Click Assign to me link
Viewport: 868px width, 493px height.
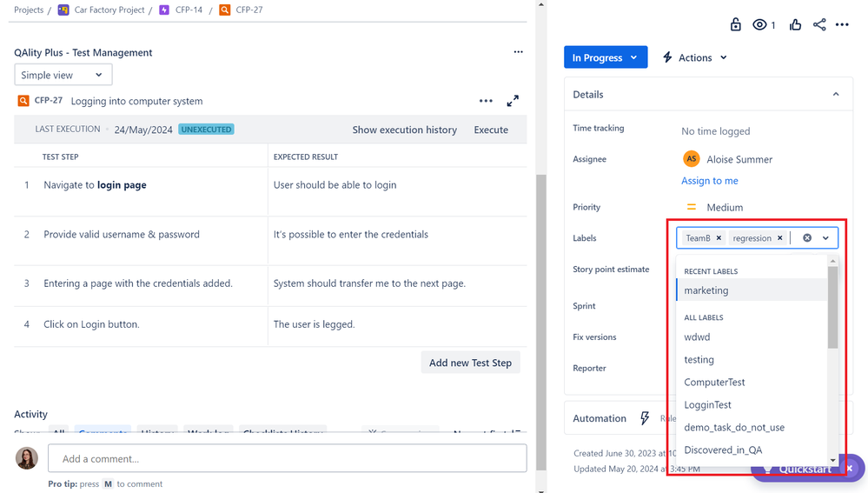point(710,181)
